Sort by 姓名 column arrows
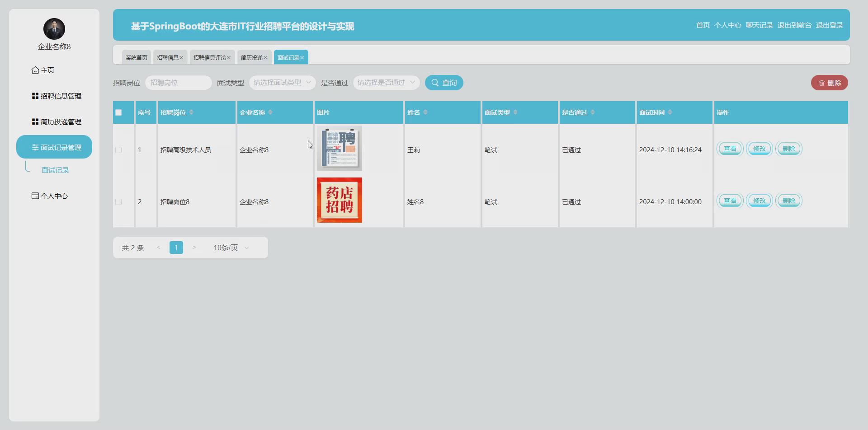 [x=425, y=112]
